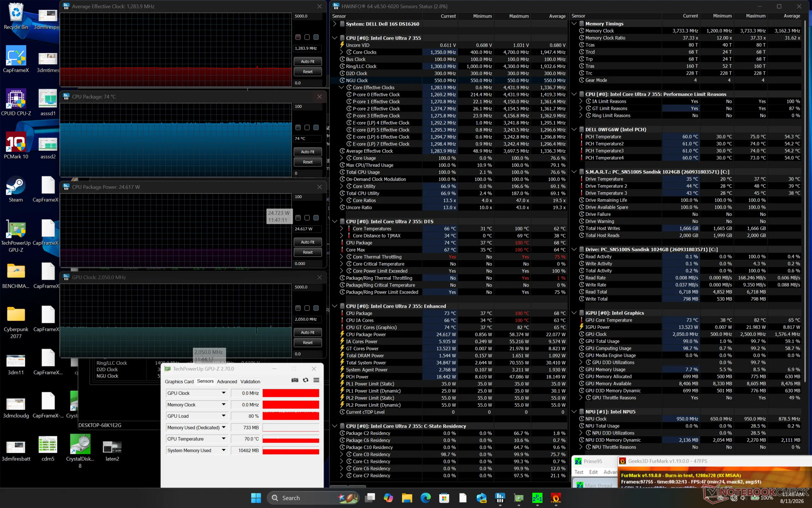Open the GPU Load sensor dropdown in GPU-Z
This screenshot has width=812, height=508.
click(x=224, y=416)
